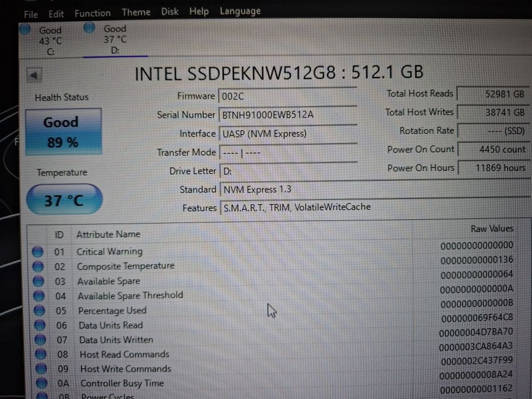Select the Percentage Used attribute name
This screenshot has height=399, width=532.
point(112,311)
